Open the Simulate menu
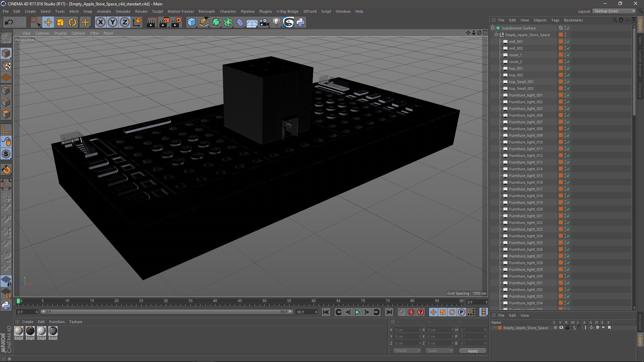Screen dimensions: 644x362 point(123,11)
